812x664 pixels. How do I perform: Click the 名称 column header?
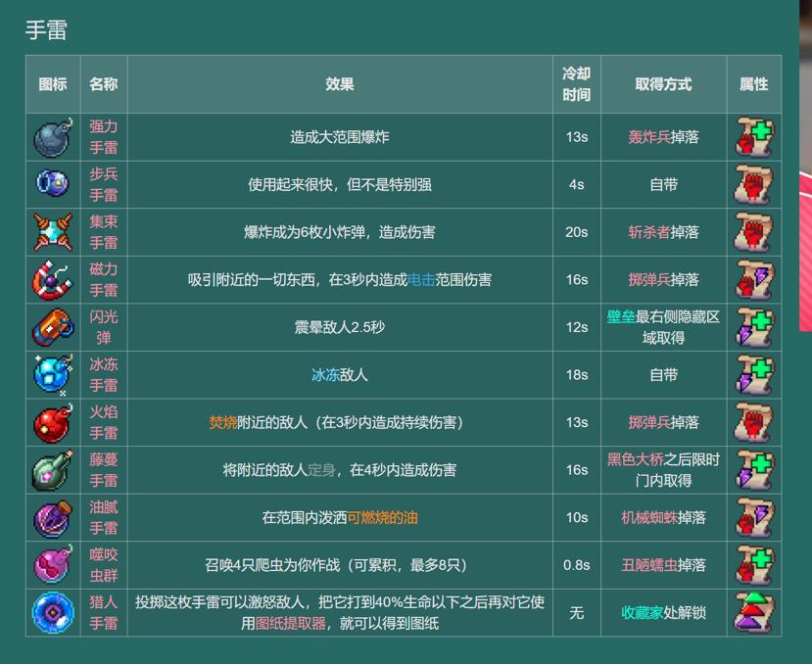(104, 84)
